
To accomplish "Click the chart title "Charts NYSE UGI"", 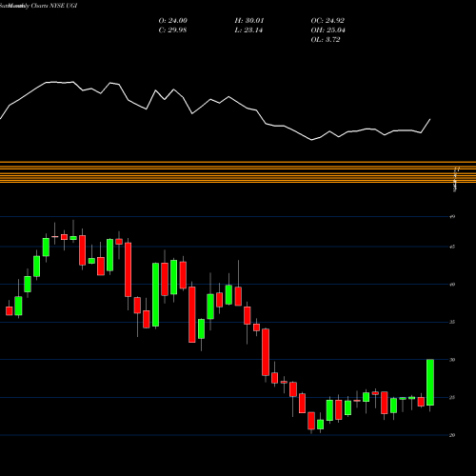I will point(53,6).
